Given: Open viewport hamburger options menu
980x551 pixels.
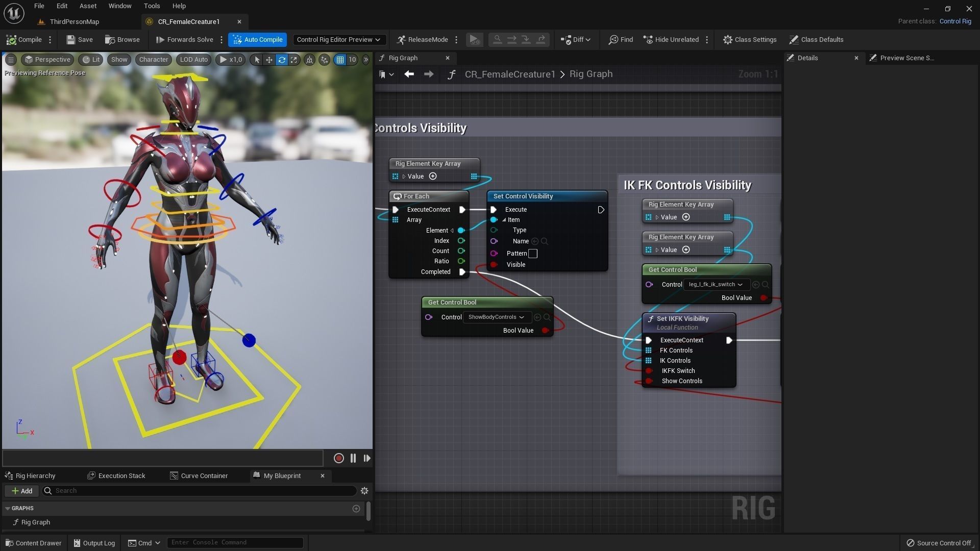Looking at the screenshot, I should (x=10, y=60).
